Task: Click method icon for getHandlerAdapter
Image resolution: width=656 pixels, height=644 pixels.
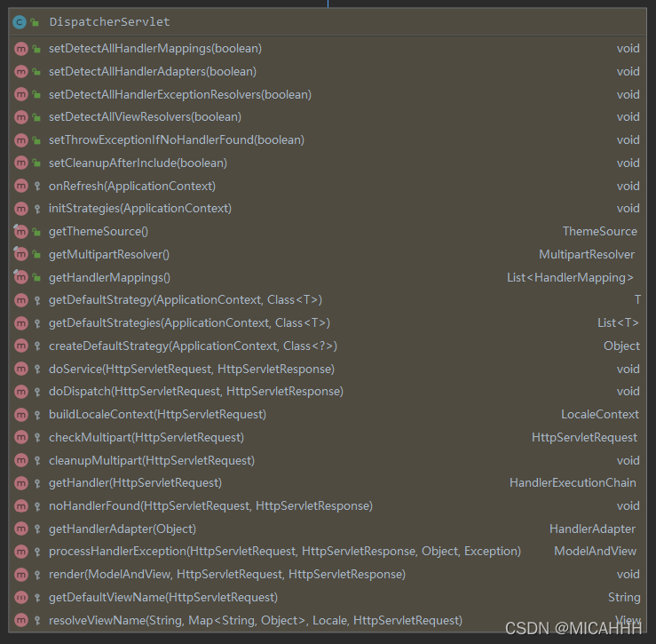Action: [x=21, y=529]
